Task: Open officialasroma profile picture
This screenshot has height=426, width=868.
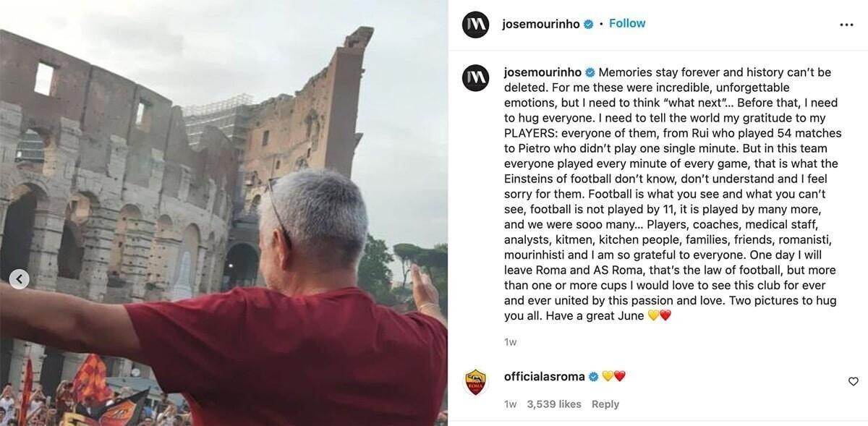Action: [475, 381]
